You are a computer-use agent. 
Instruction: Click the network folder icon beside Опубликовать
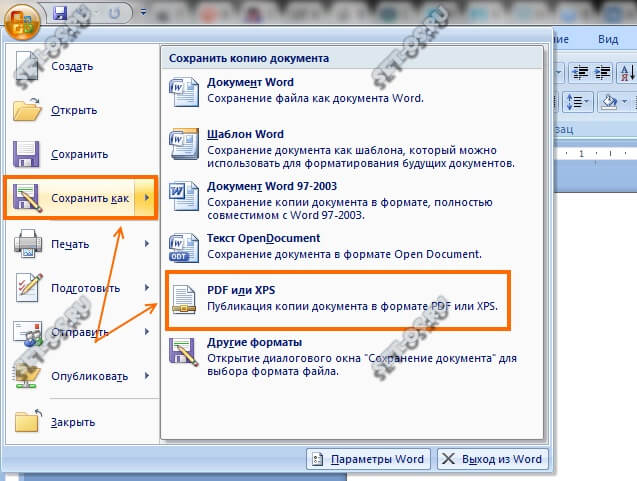tap(27, 376)
